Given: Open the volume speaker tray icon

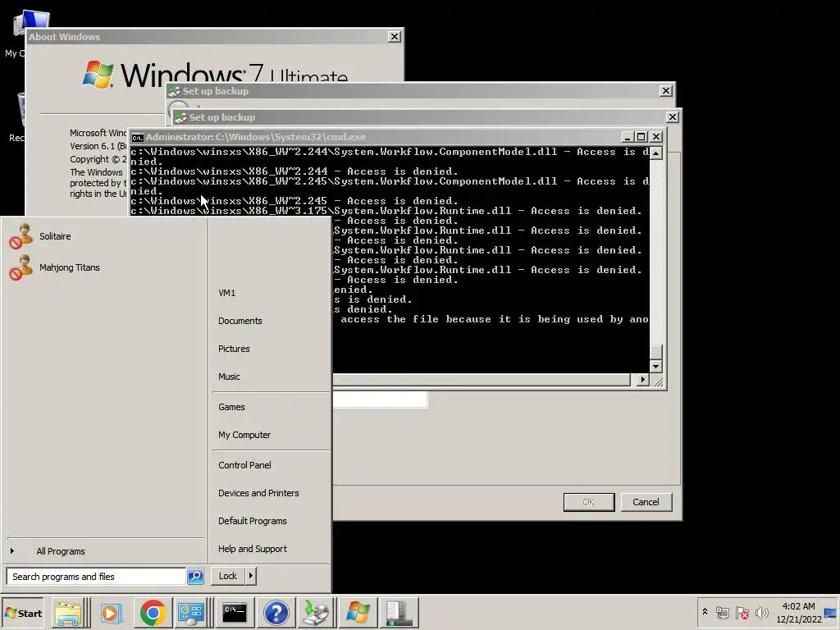Looking at the screenshot, I should click(761, 613).
